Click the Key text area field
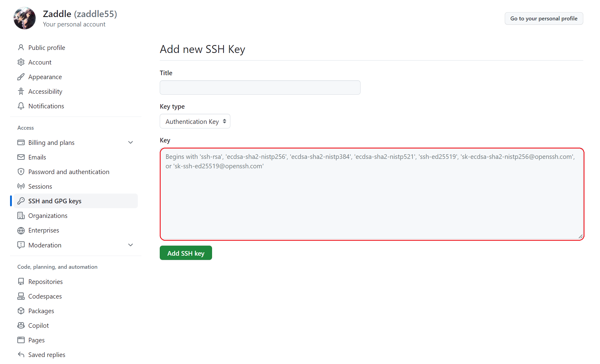600x364 pixels. coord(372,193)
